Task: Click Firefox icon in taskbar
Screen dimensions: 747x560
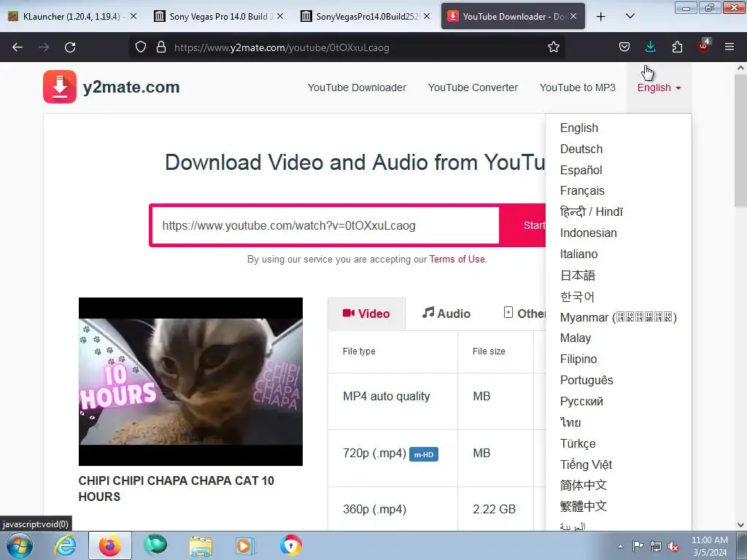Action: coord(109,545)
